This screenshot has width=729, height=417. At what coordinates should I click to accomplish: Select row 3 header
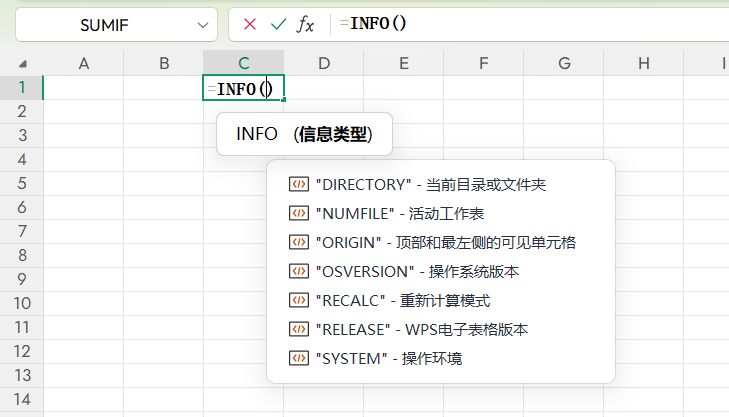[x=21, y=135]
